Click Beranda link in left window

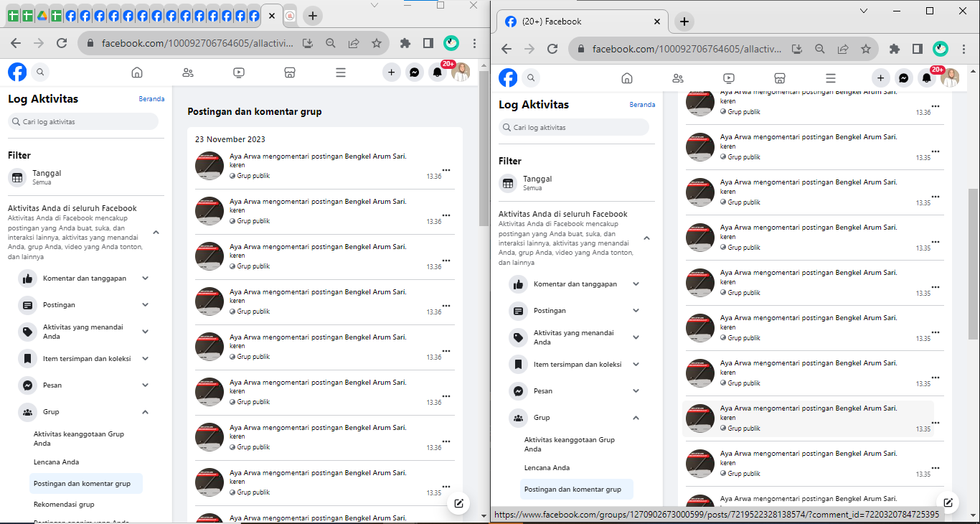point(151,99)
